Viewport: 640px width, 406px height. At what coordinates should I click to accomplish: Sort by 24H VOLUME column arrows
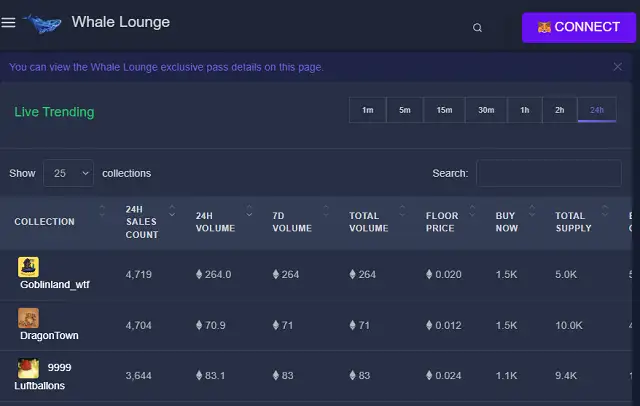tap(249, 211)
